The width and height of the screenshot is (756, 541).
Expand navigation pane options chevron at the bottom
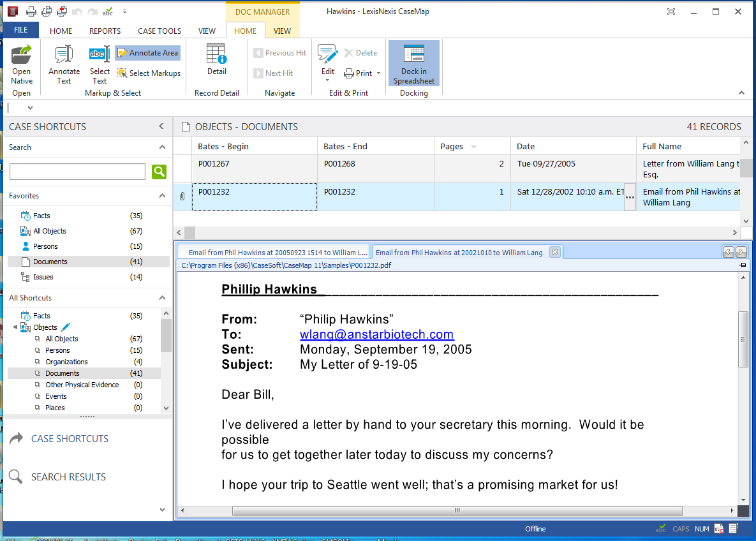click(163, 510)
